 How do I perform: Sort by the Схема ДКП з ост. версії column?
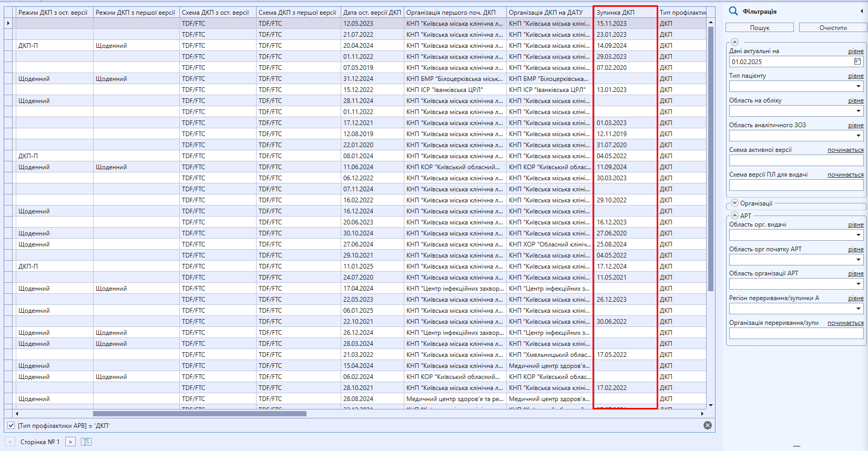(218, 12)
